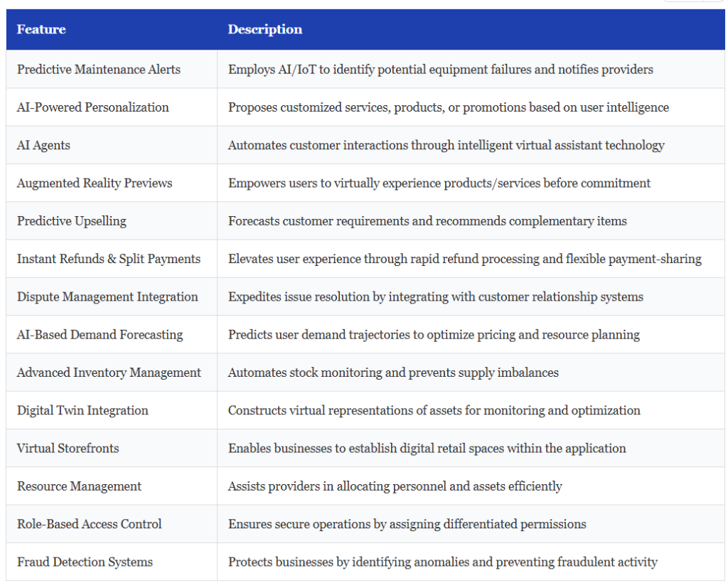Click the Feature column header
This screenshot has width=728, height=588.
(41, 30)
